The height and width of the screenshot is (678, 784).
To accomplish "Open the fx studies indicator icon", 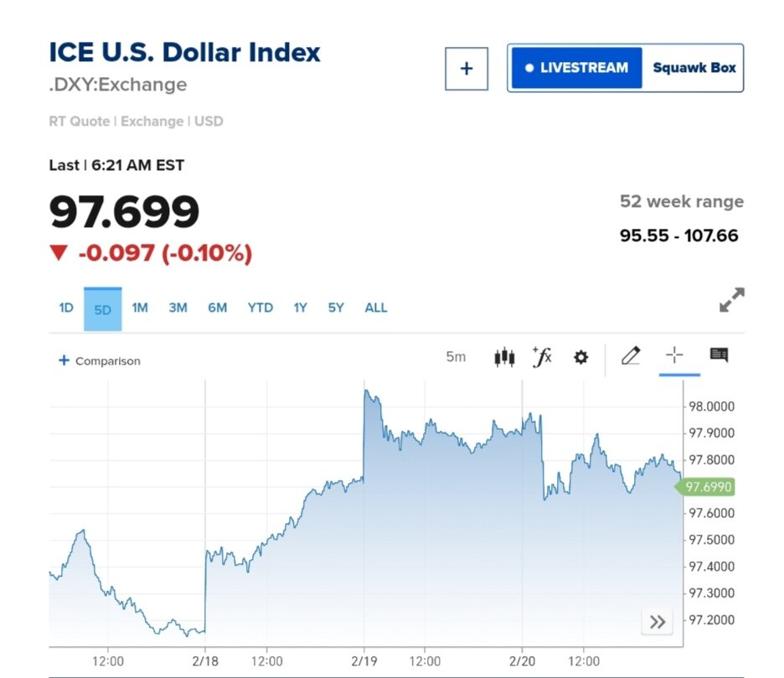I will [542, 357].
